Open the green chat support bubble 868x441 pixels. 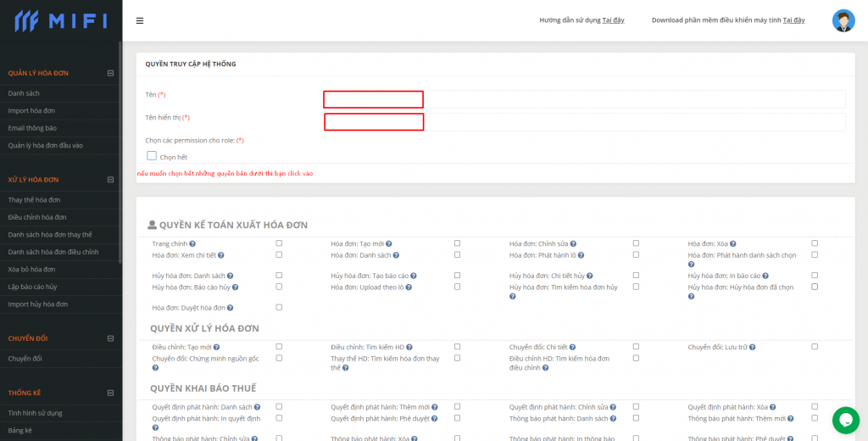coord(845,420)
